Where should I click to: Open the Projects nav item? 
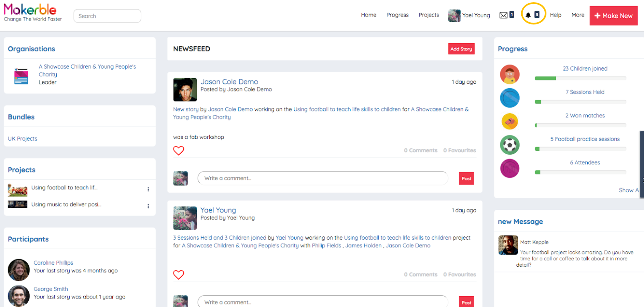pyautogui.click(x=429, y=15)
